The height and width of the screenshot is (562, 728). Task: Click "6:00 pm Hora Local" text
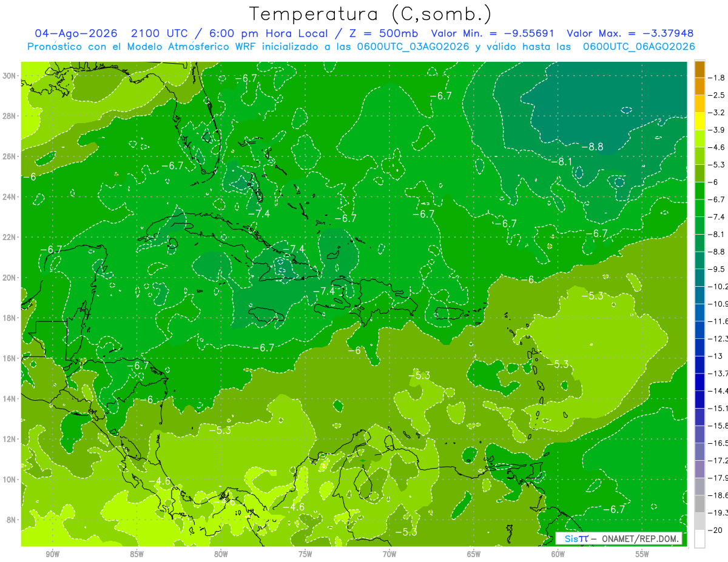(268, 33)
